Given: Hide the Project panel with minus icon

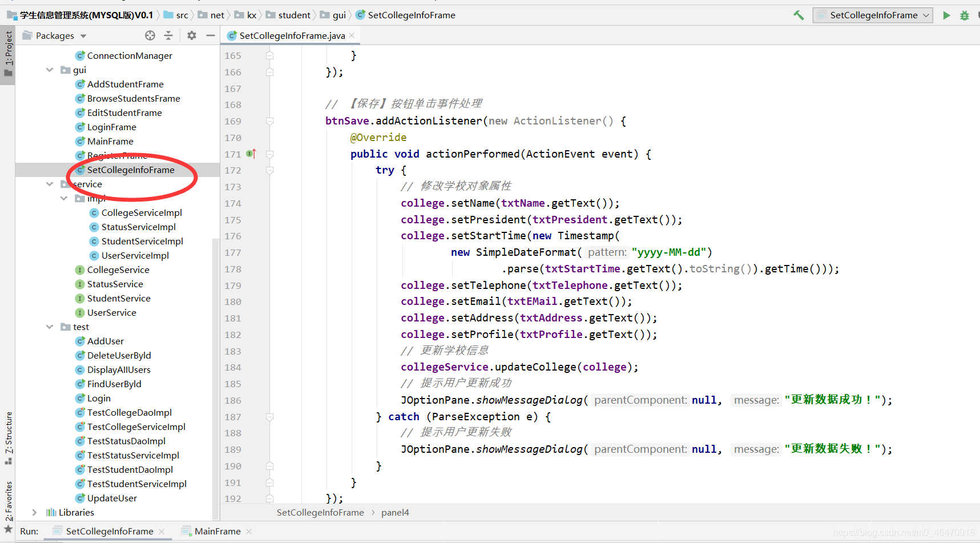Looking at the screenshot, I should 211,35.
